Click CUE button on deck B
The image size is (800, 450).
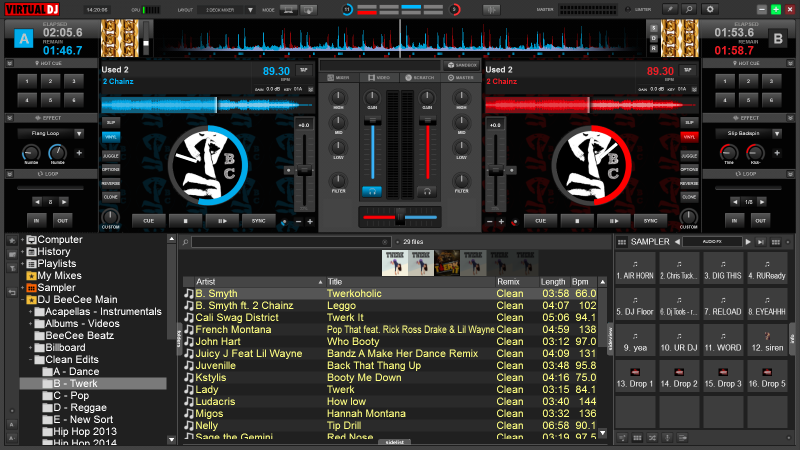click(x=540, y=221)
